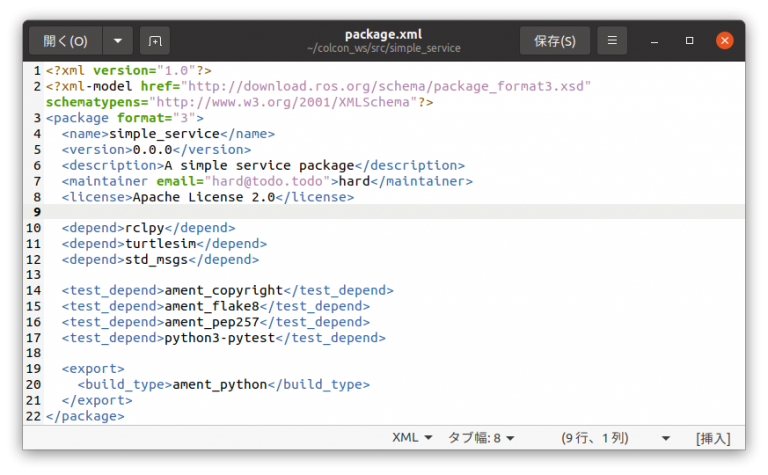Viewport: 768px width, 475px height.
Task: Click the new document tab icon
Action: 154,41
